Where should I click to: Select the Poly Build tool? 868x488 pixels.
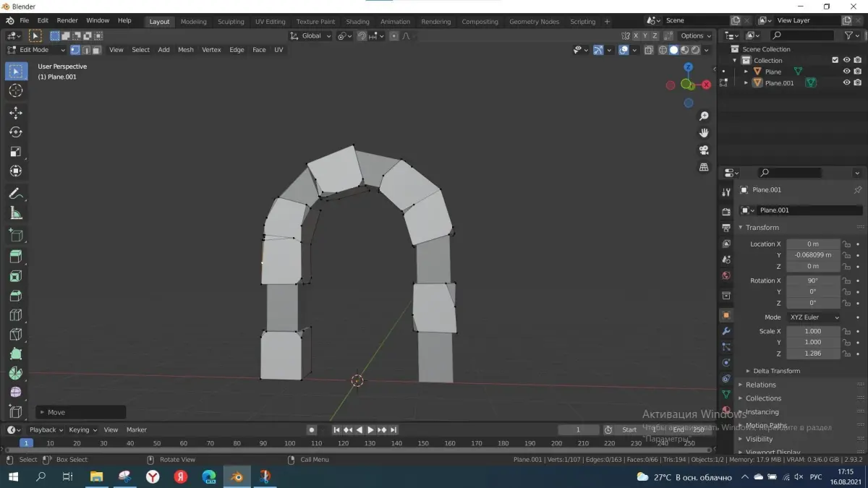[x=16, y=354]
